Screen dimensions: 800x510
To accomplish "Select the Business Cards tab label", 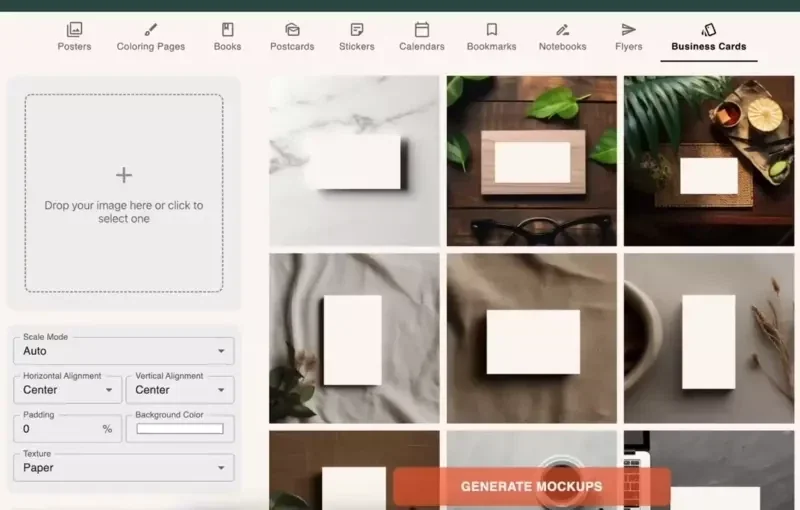I will [709, 46].
